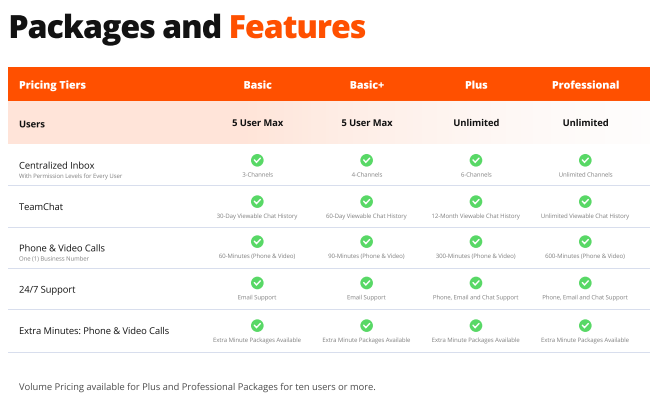
Task: Click the Professional tier Centralized Inbox checkmark
Action: 585,160
